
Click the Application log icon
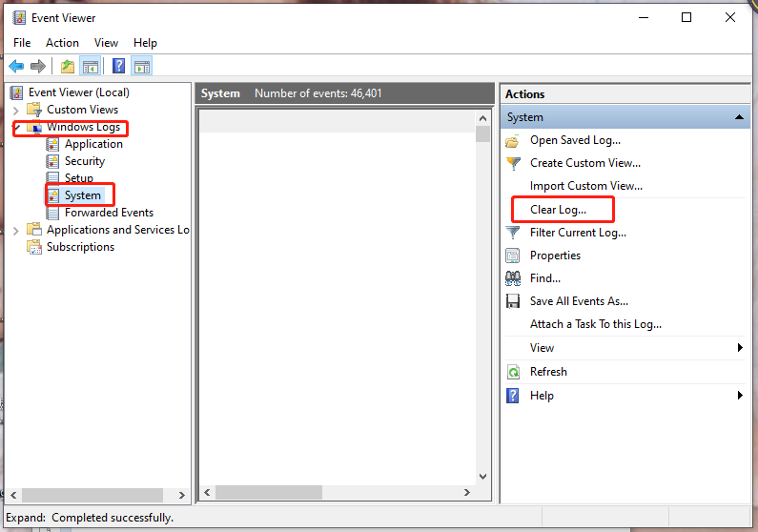tap(52, 144)
